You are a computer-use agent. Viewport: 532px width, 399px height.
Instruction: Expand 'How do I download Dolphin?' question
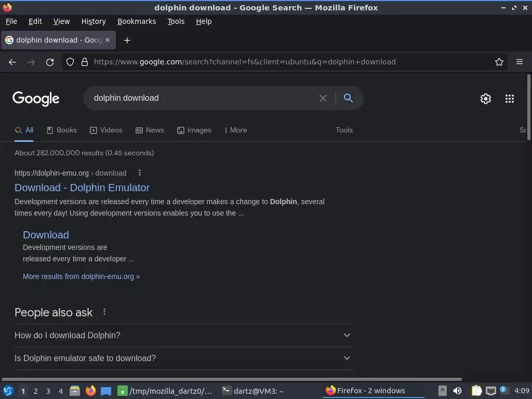pos(183,335)
